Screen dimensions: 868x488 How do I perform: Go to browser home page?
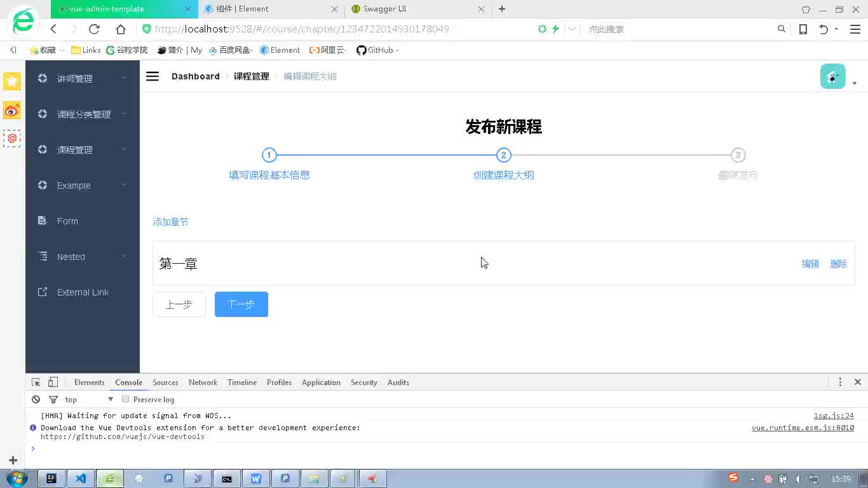121,29
